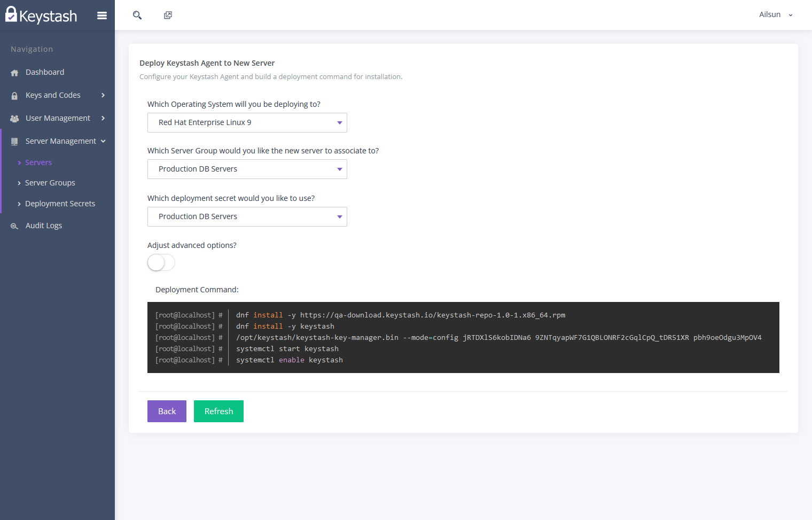This screenshot has height=520, width=812.
Task: Click the Audit Logs magnifier icon
Action: (14, 225)
